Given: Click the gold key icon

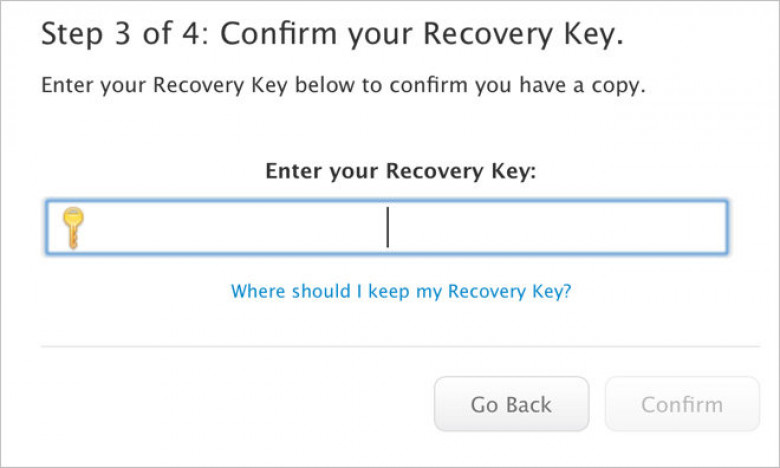Looking at the screenshot, I should [72, 228].
